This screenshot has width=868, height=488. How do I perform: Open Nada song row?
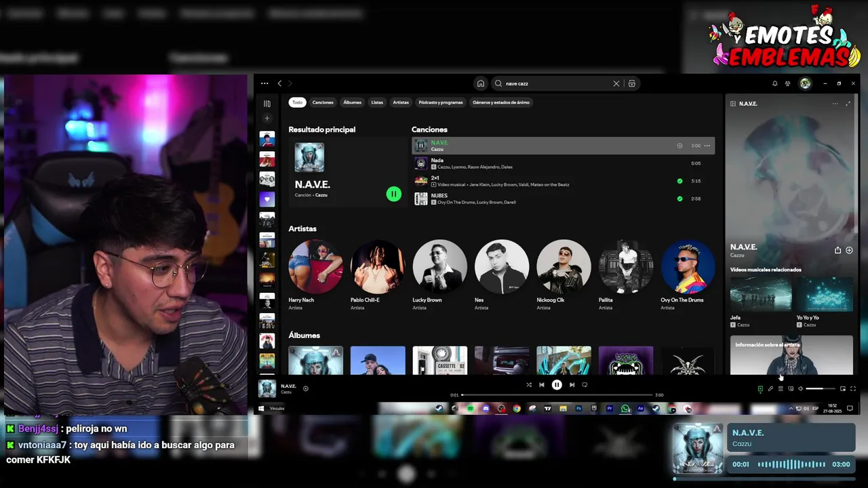(x=563, y=163)
